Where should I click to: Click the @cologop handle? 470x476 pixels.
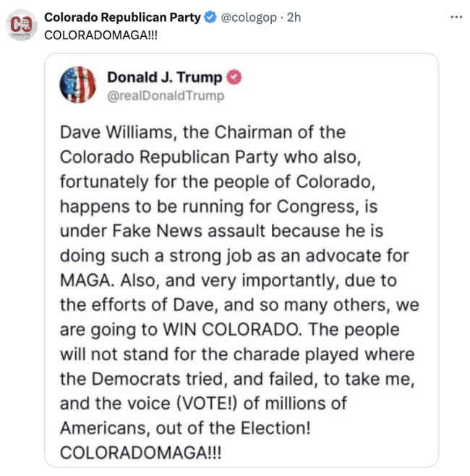point(248,17)
